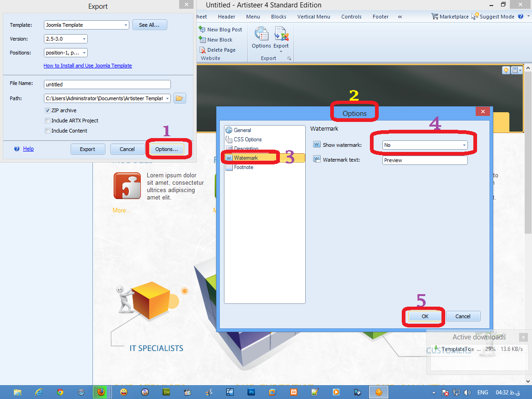Viewport: 532px width, 399px height.
Task: Click the Delete Page icon
Action: pos(202,50)
